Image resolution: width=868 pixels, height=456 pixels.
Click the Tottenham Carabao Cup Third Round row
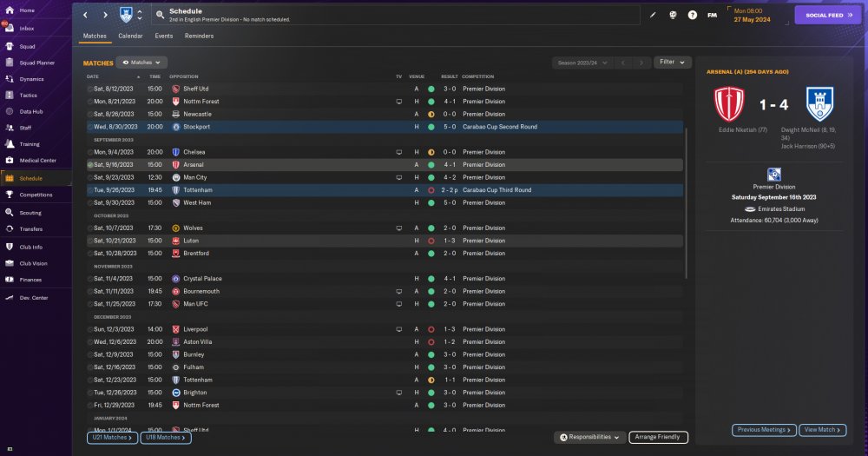tap(385, 190)
